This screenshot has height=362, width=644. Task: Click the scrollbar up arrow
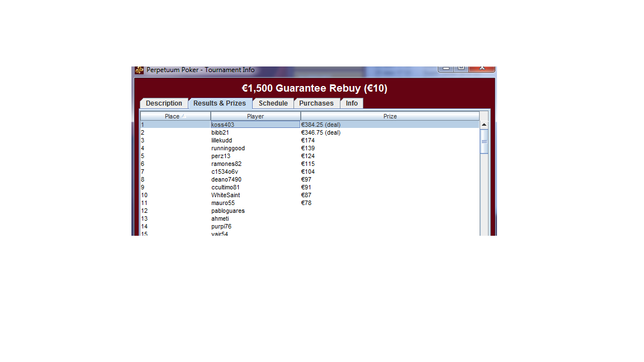pos(484,125)
